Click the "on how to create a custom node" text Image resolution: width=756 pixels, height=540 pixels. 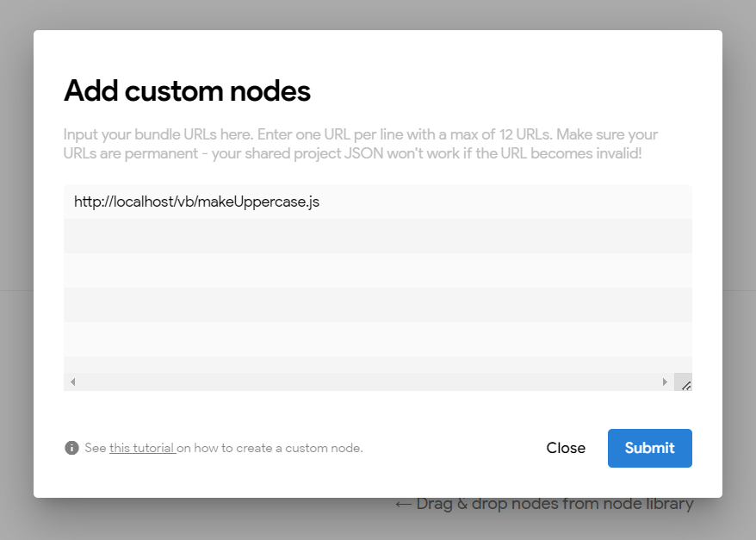[270, 448]
